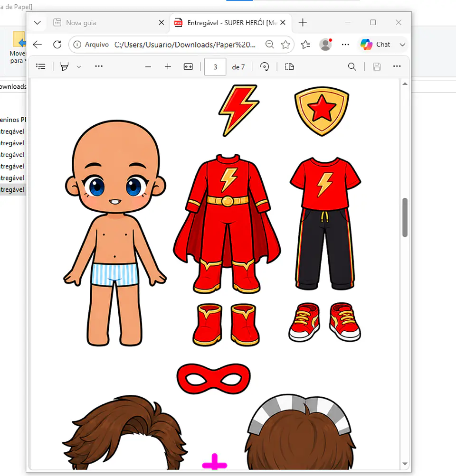The width and height of the screenshot is (456, 476).
Task: Minimize the browser window
Action: pyautogui.click(x=348, y=22)
